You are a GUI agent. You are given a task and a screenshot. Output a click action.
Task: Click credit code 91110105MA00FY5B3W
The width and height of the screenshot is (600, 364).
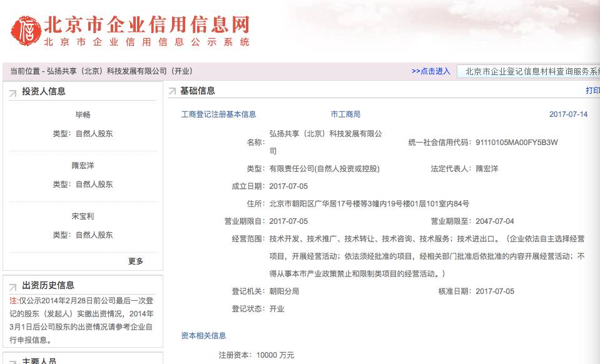[517, 143]
